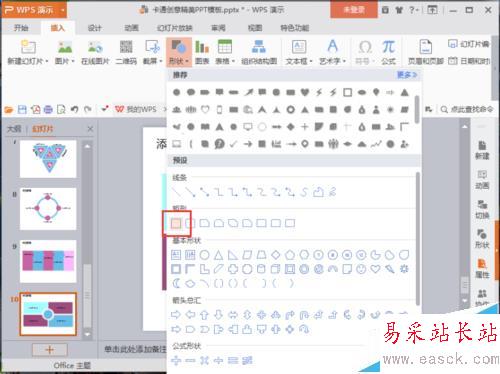Open 形状 in the right sidebar
The height and width of the screenshot is (374, 500).
(482, 239)
